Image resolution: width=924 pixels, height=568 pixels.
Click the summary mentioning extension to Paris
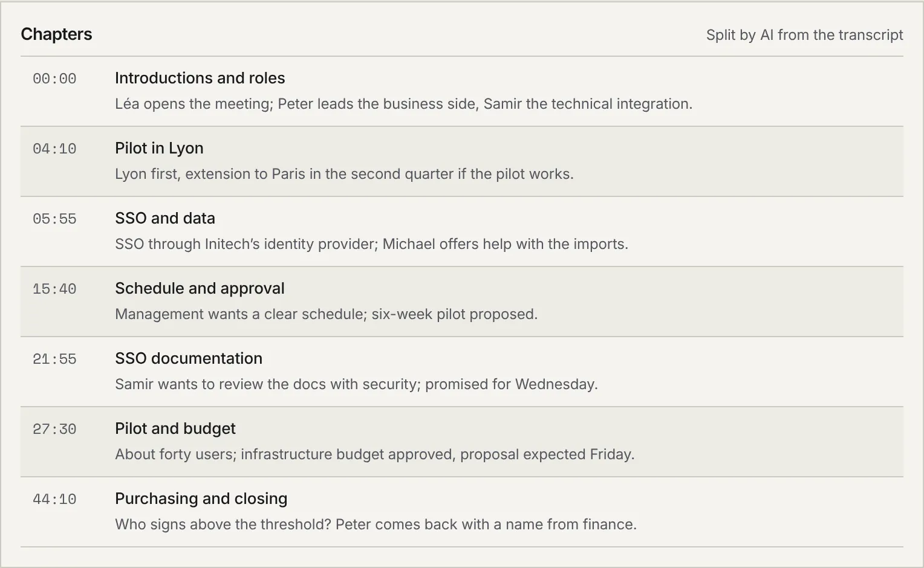click(344, 174)
